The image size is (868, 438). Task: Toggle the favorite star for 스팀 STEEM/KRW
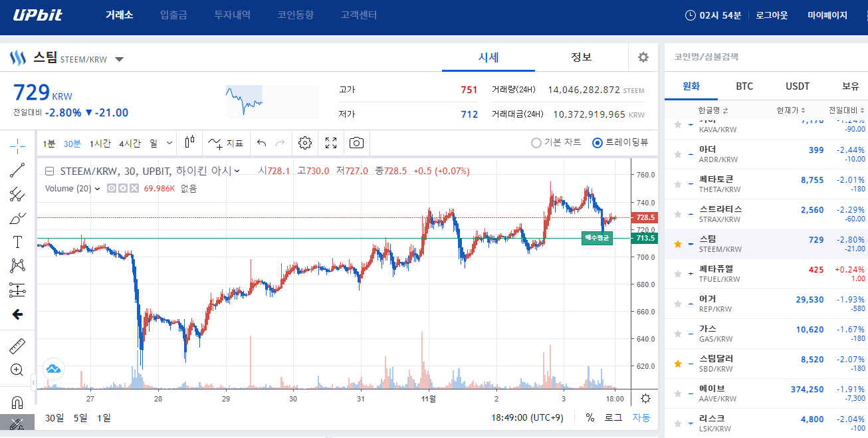(678, 244)
